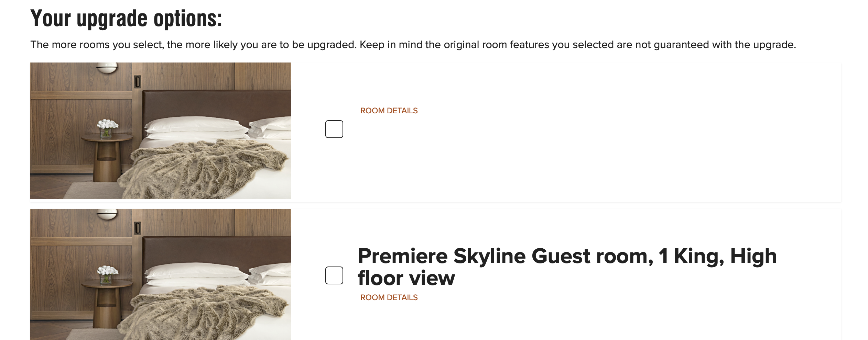
Task: Click the first upgrade option's room photo
Action: (x=160, y=131)
